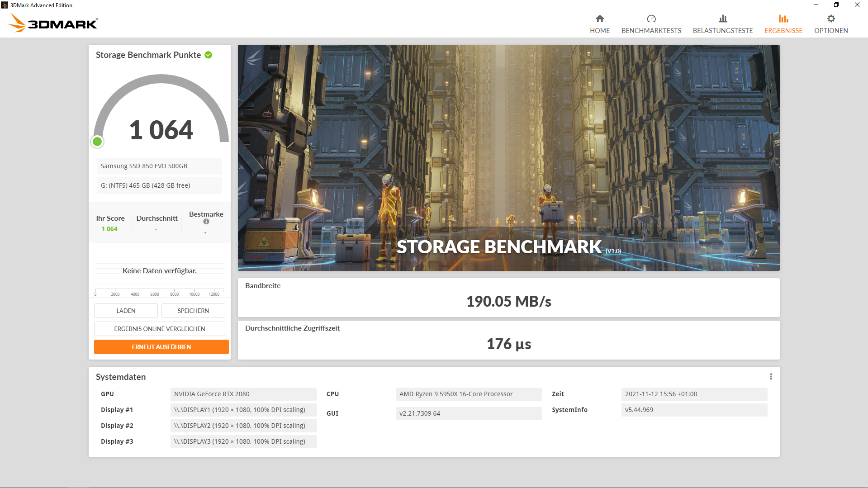Click the \\.\DISPLAY2 resolution value
This screenshot has width=868, height=488.
243,426
